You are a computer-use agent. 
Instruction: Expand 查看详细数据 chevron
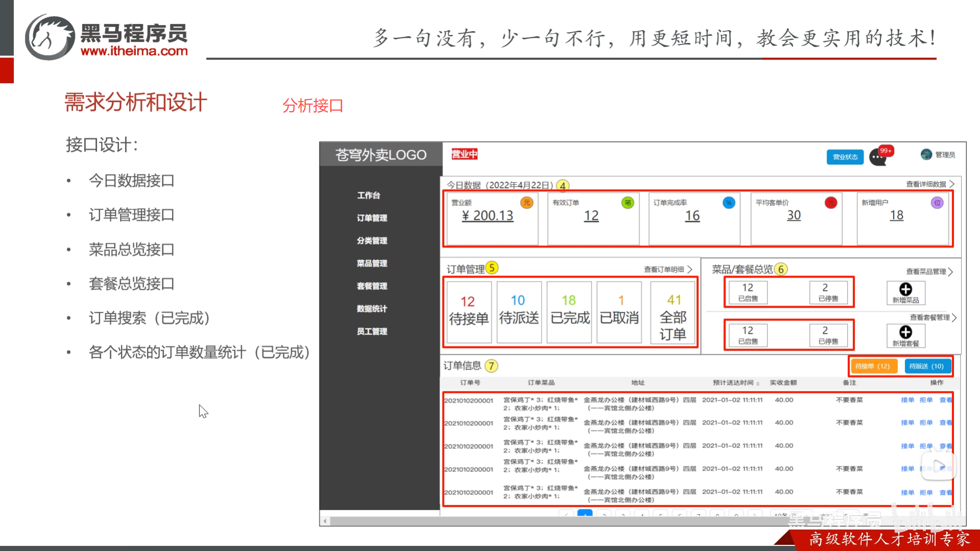(x=952, y=184)
